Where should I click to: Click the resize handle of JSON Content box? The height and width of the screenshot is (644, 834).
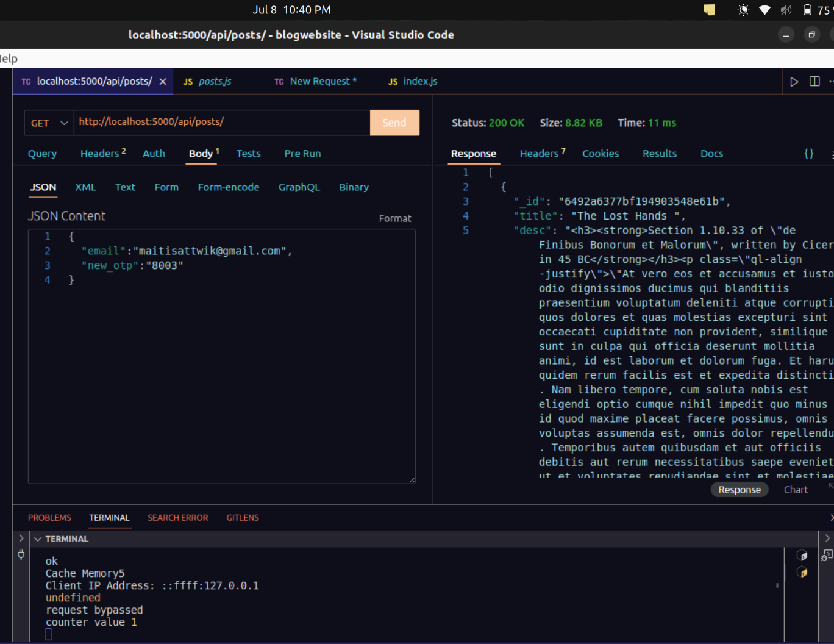point(412,481)
